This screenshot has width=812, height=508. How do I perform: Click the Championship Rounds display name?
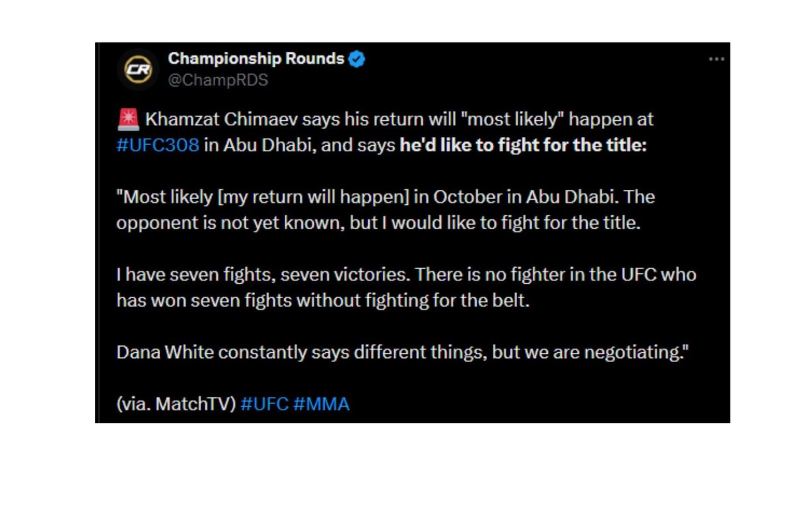(256, 58)
